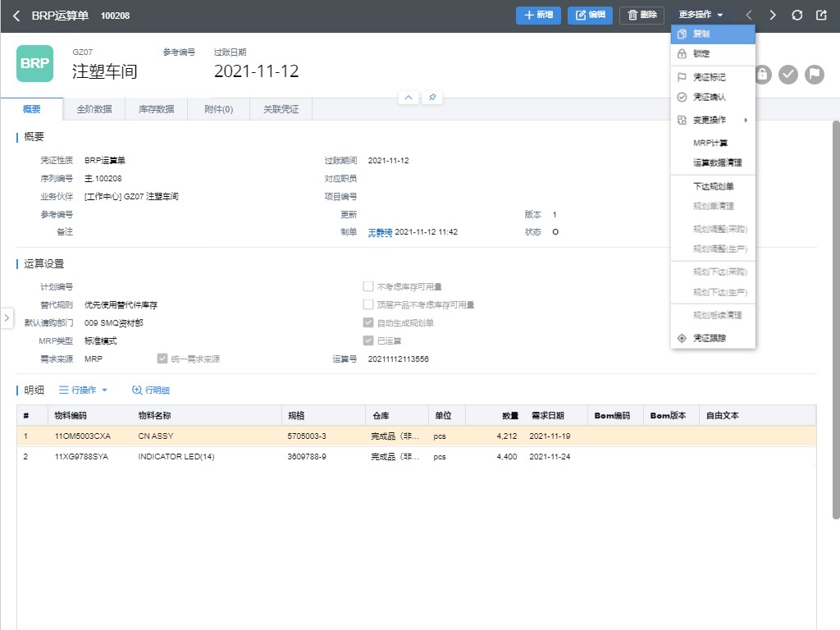Go back using the header back arrow
Viewport: 840px width, 630px height.
click(16, 16)
